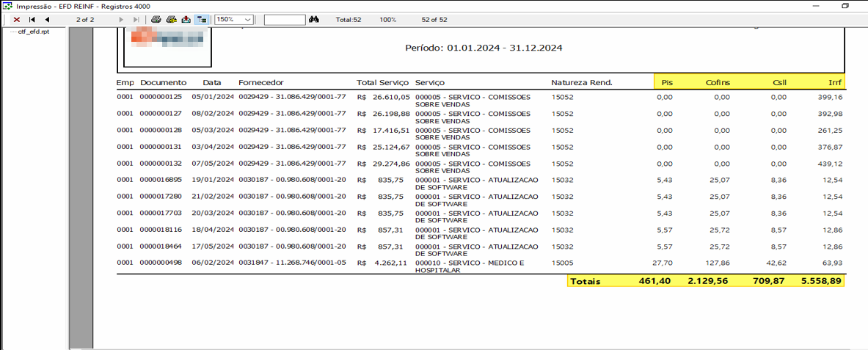Click the page indicator 2 of 2

pyautogui.click(x=85, y=19)
